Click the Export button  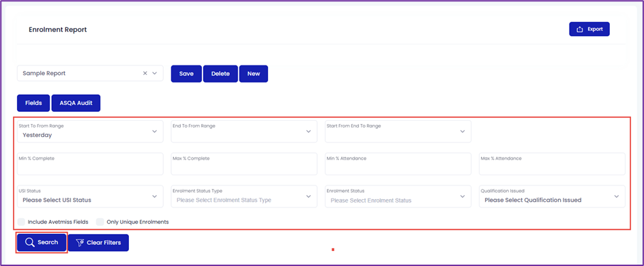pos(589,29)
